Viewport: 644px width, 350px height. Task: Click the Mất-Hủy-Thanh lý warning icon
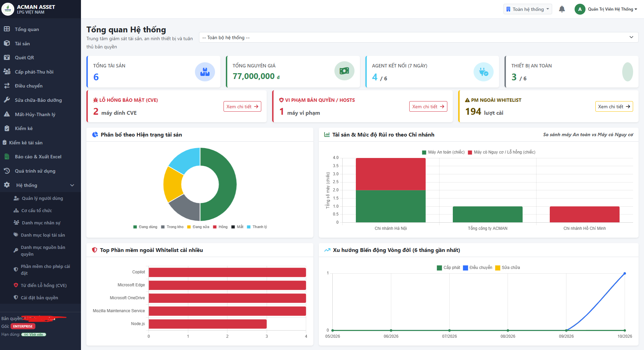click(x=7, y=114)
